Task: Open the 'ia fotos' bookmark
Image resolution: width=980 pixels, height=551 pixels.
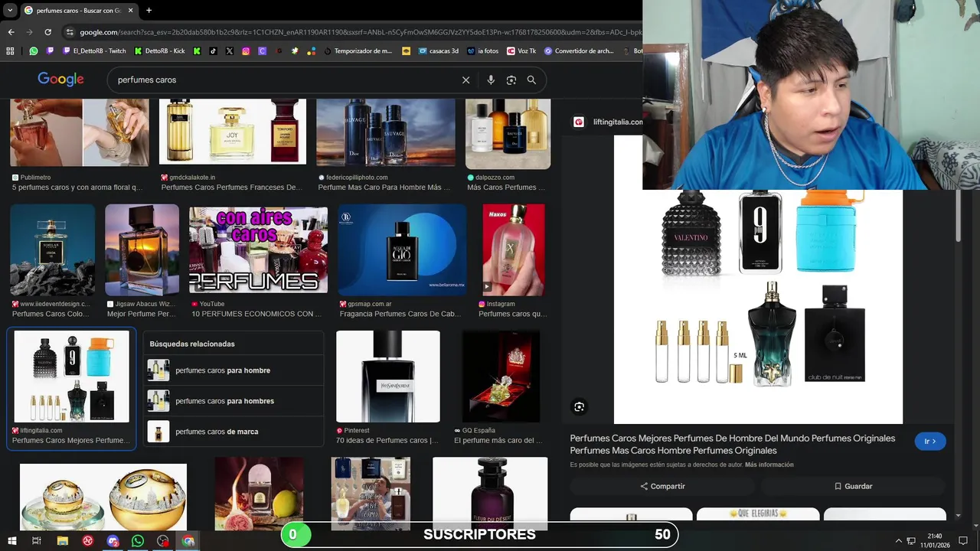Action: [x=482, y=51]
